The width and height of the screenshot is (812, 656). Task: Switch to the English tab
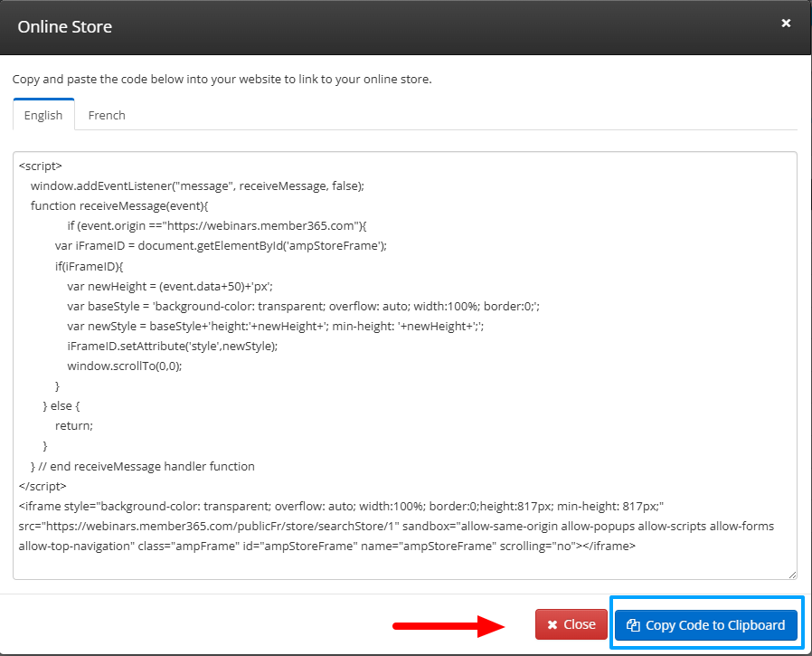[x=43, y=115]
